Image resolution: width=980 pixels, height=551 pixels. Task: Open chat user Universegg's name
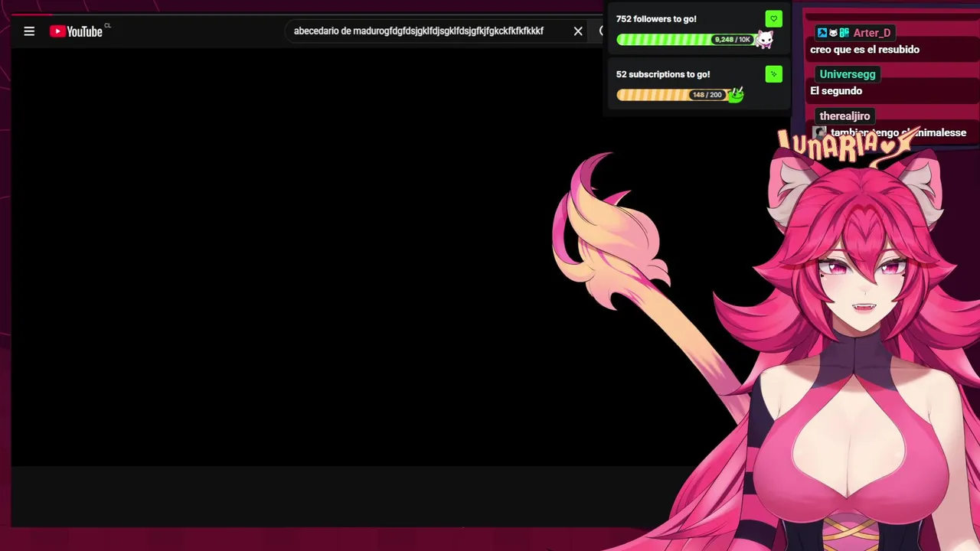[847, 74]
